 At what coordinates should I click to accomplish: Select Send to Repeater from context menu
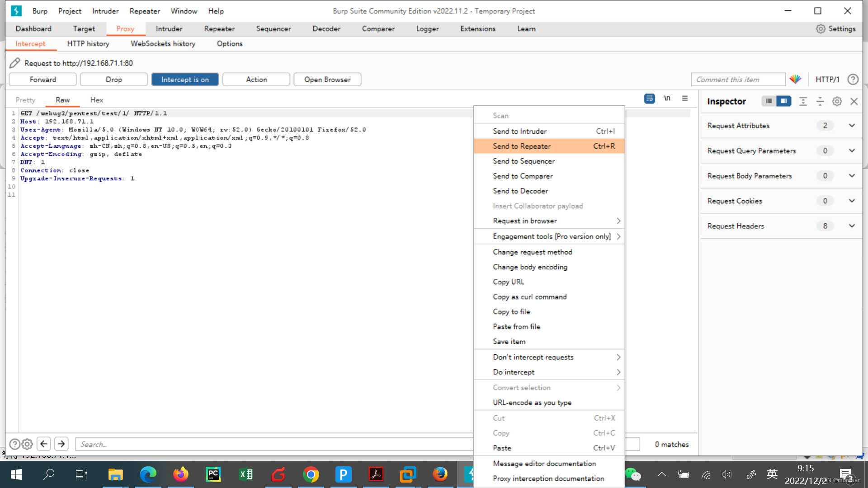(522, 146)
